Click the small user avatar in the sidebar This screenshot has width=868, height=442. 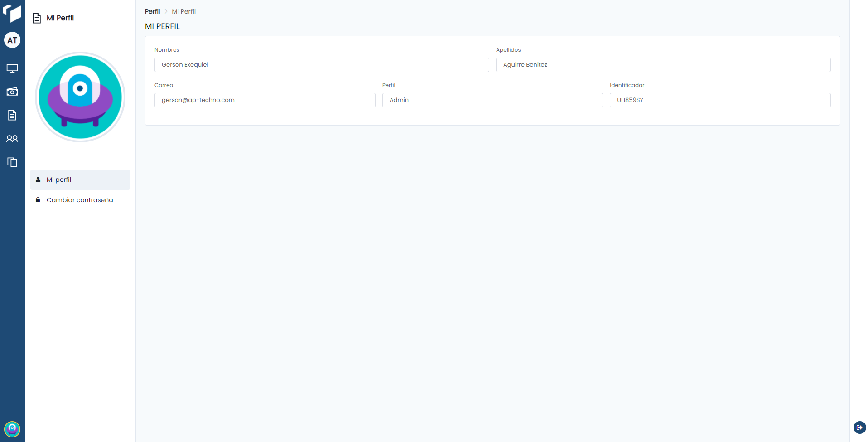[x=12, y=429]
